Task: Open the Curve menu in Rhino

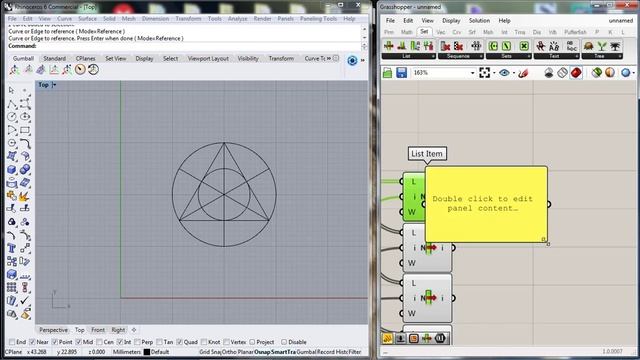Action: 64,19
